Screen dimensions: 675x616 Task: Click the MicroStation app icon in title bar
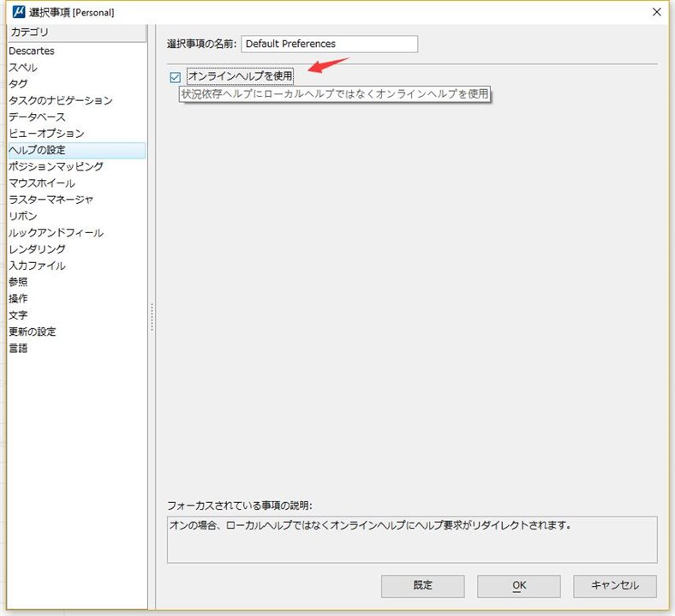point(19,12)
